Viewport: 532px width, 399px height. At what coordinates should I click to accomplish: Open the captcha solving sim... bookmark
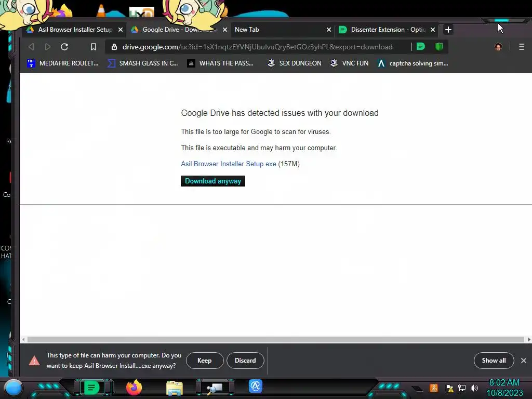point(413,63)
